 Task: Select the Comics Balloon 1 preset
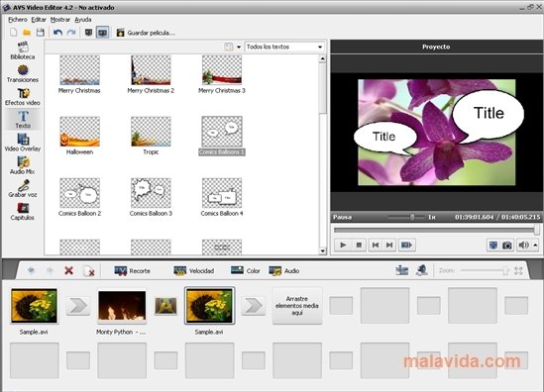pos(222,136)
